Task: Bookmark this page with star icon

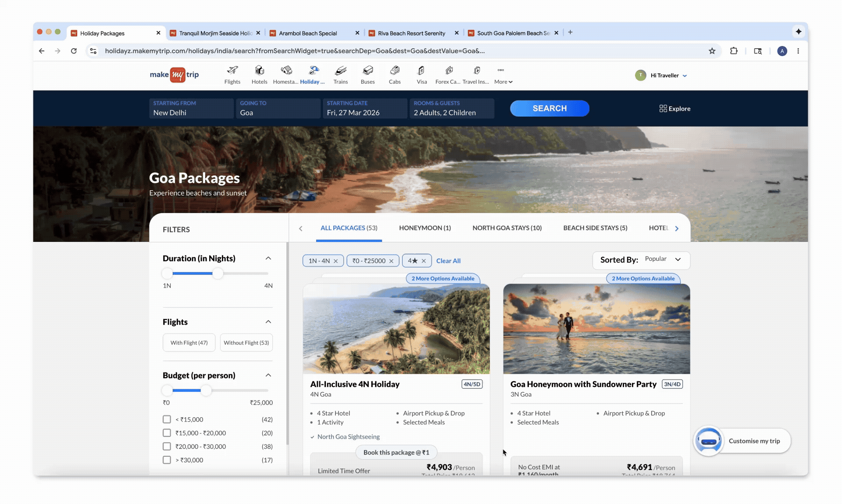Action: 712,51
